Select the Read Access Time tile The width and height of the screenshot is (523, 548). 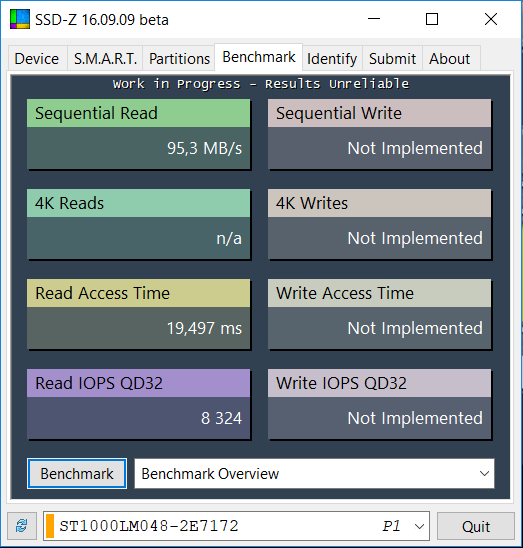(138, 314)
